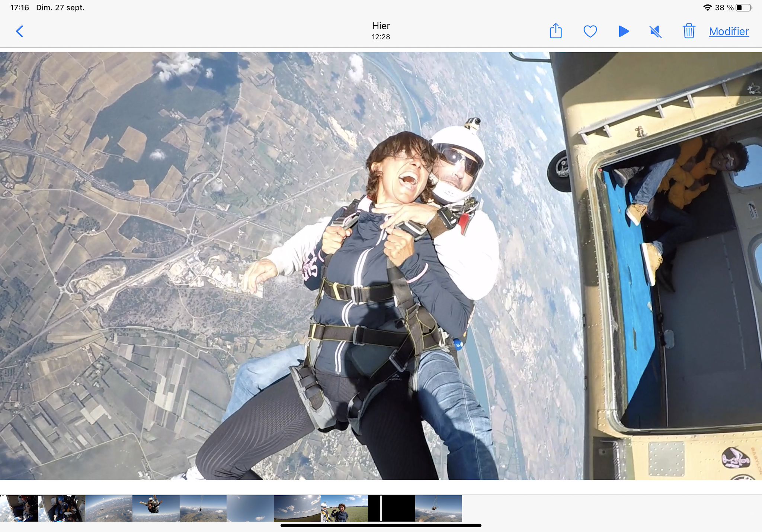This screenshot has width=762, height=532.
Task: Tap the white playhead scrubber marker
Action: (x=381, y=508)
